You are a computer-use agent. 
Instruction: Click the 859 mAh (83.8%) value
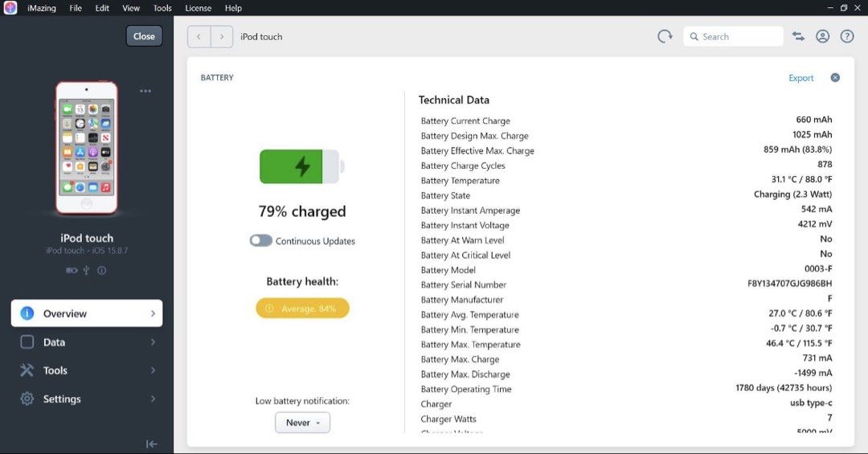pos(798,149)
